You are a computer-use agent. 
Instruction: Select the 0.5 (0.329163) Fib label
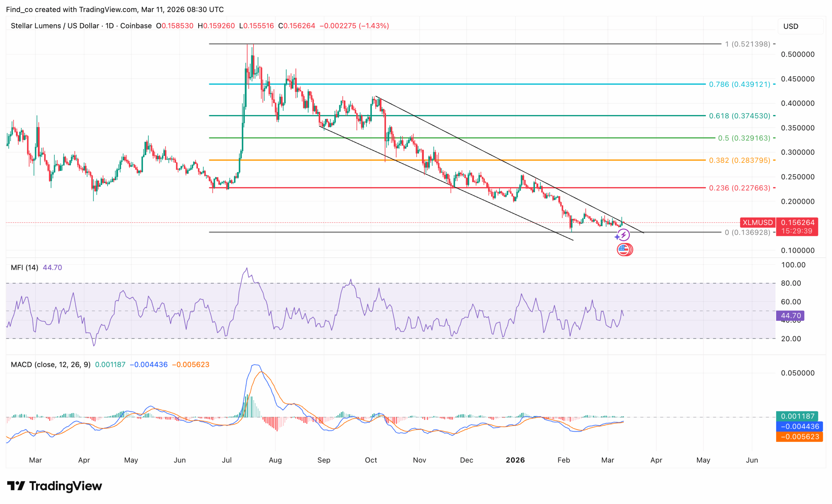pos(744,138)
